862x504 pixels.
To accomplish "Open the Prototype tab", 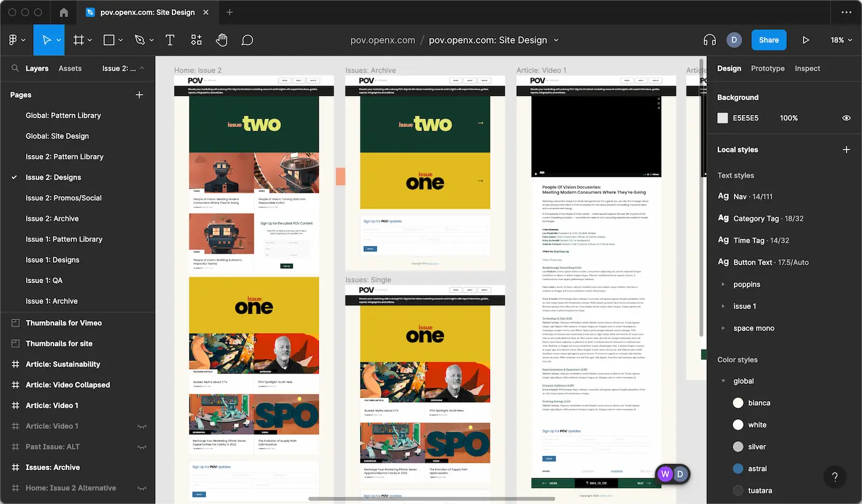I will (x=768, y=68).
